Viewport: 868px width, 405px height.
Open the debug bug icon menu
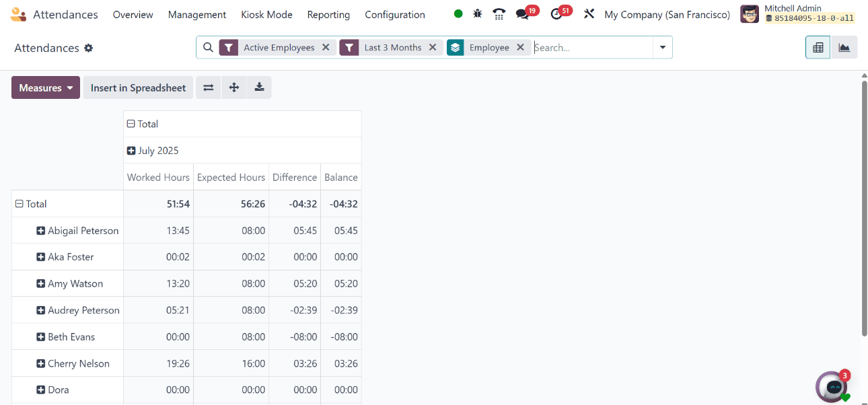coord(478,14)
